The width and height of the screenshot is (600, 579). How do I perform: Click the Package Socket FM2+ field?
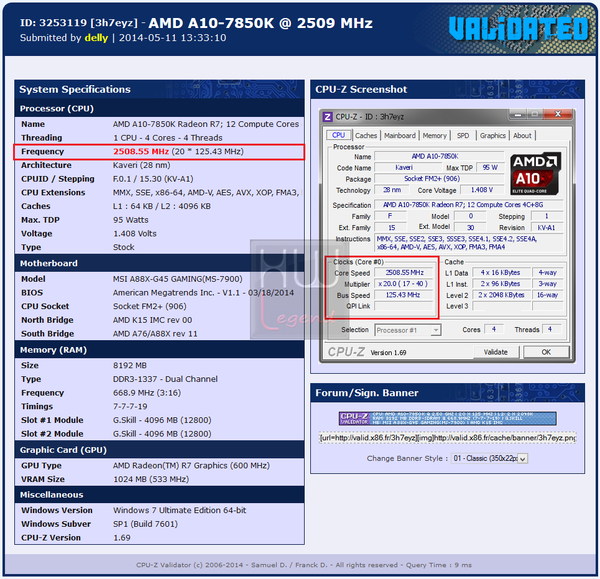pyautogui.click(x=439, y=179)
